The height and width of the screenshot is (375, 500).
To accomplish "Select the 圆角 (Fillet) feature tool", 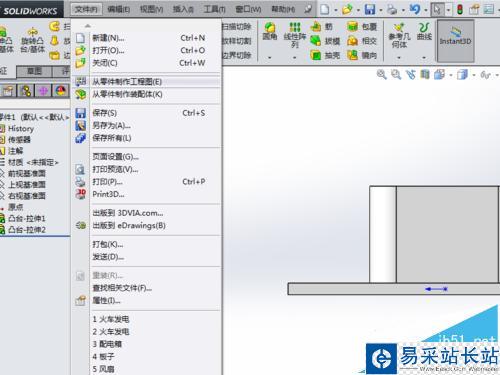I will pos(270,32).
